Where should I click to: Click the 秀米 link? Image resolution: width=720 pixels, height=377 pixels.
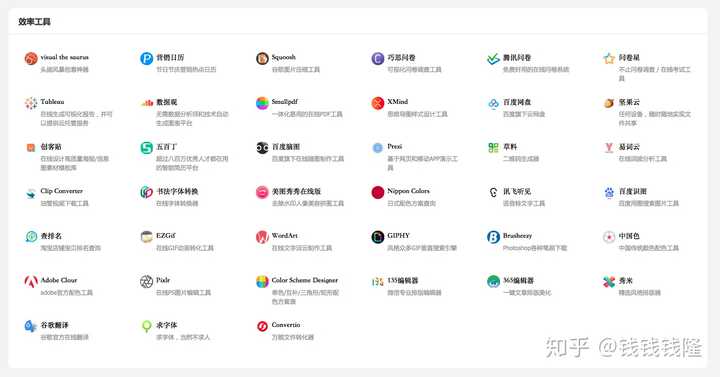(x=625, y=280)
